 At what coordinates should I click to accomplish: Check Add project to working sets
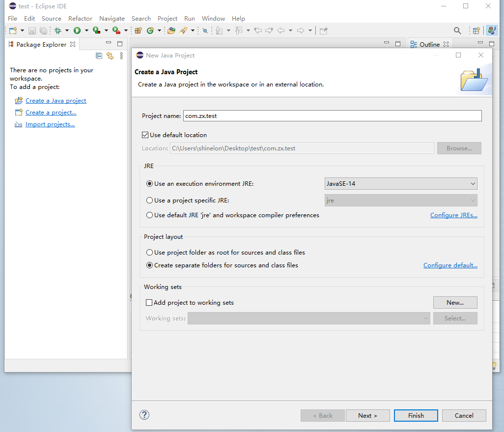149,302
